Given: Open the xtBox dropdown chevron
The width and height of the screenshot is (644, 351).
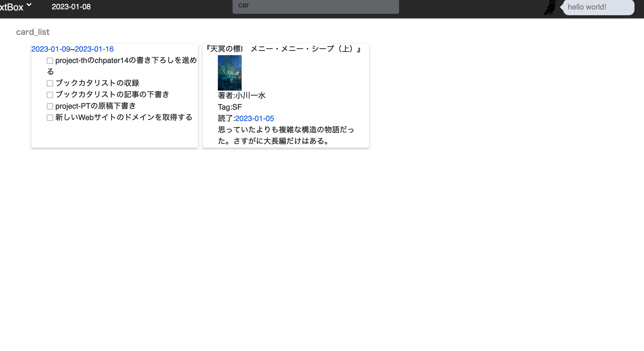Looking at the screenshot, I should [29, 5].
